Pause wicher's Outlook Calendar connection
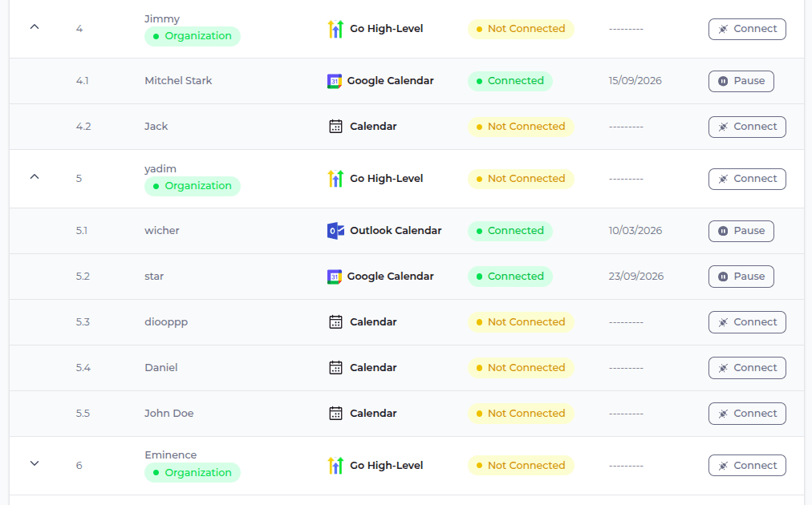812x505 pixels. coord(741,231)
